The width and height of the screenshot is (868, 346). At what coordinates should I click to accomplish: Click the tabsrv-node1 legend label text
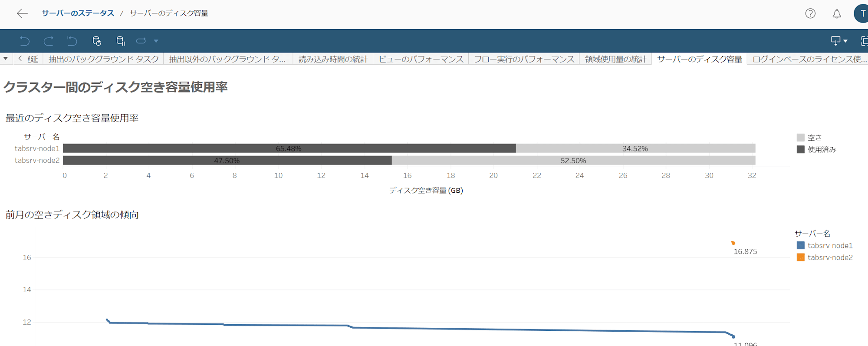coord(830,246)
